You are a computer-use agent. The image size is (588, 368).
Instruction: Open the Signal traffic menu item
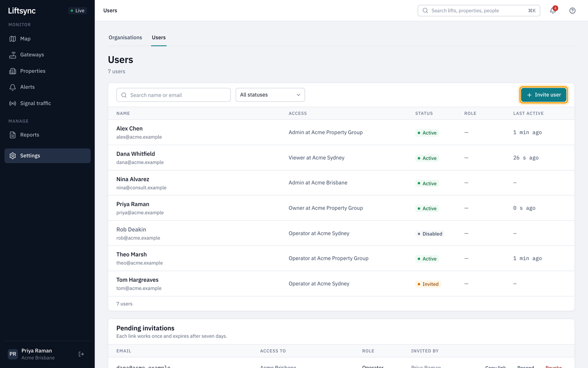(47, 103)
